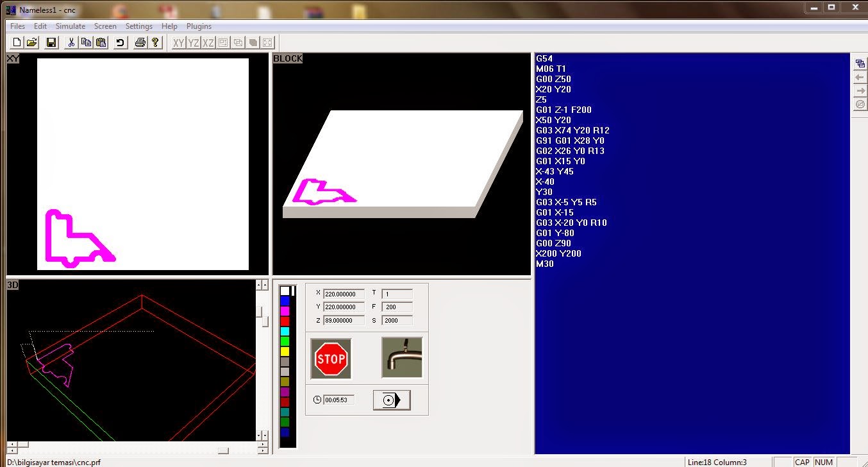Copy selected code with the Copy icon

[x=86, y=42]
